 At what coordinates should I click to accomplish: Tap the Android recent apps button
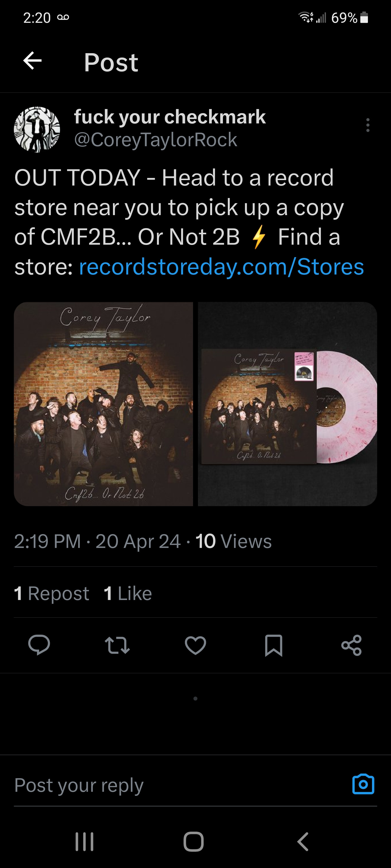pyautogui.click(x=84, y=841)
